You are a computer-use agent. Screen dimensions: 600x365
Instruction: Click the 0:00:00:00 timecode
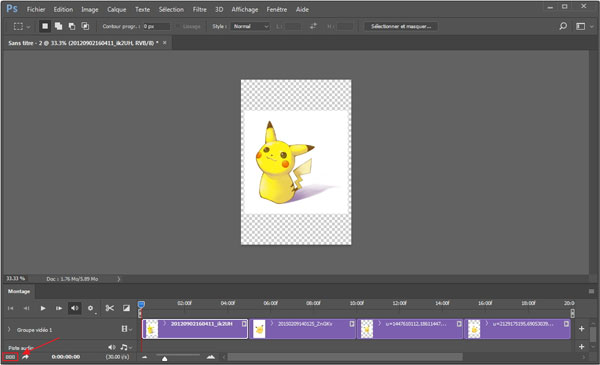(x=66, y=357)
